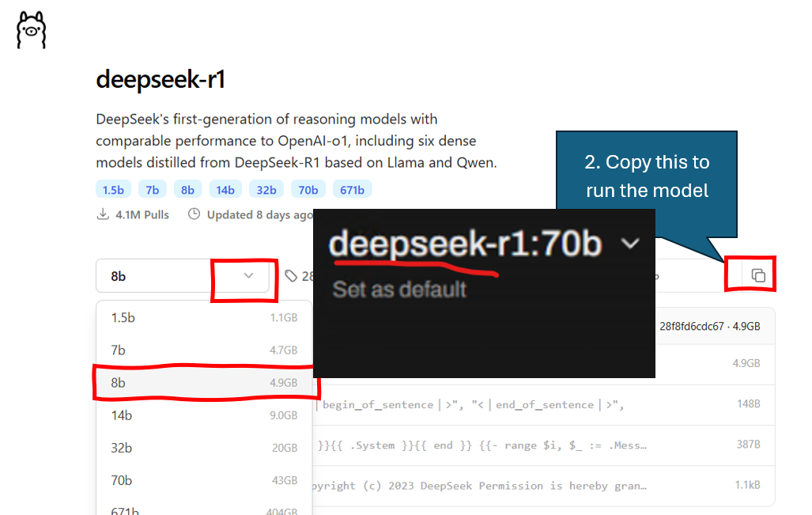Open the template row starting with .System

(544, 445)
